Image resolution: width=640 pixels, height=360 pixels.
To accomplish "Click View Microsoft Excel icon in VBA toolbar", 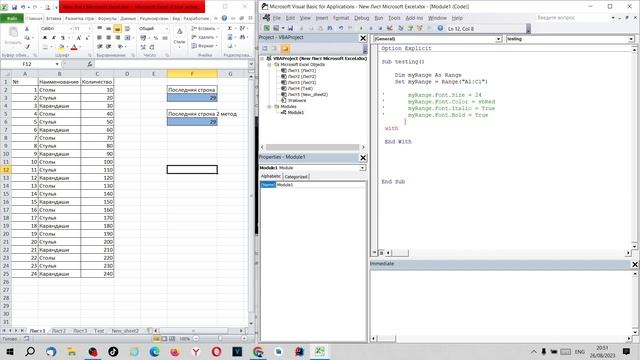I will point(267,28).
